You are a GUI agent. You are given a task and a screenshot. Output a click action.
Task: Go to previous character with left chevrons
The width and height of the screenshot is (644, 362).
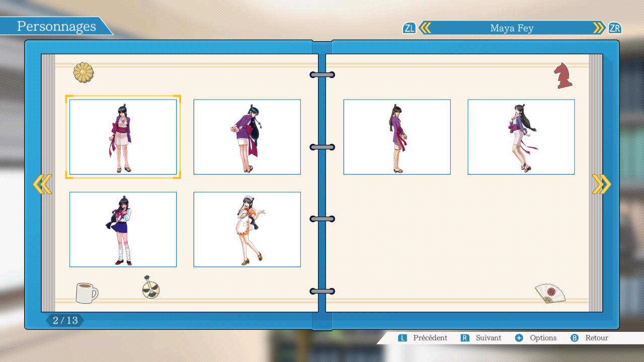point(425,28)
